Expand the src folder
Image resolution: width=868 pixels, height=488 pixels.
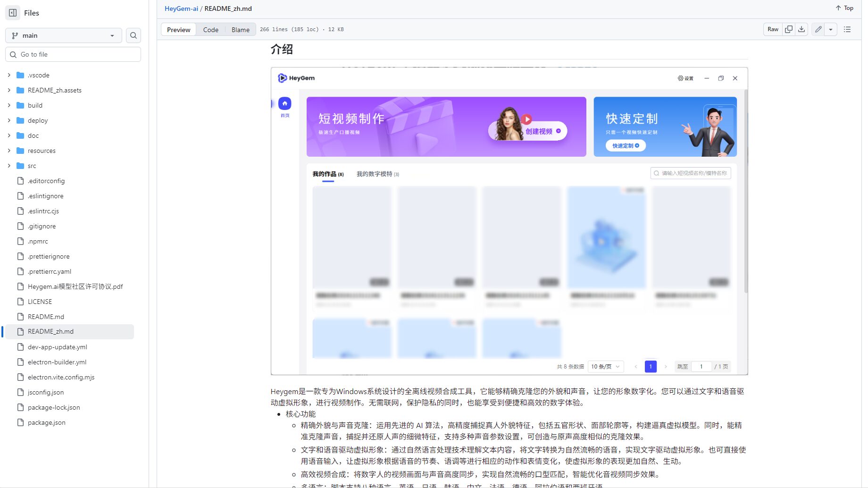tap(8, 166)
